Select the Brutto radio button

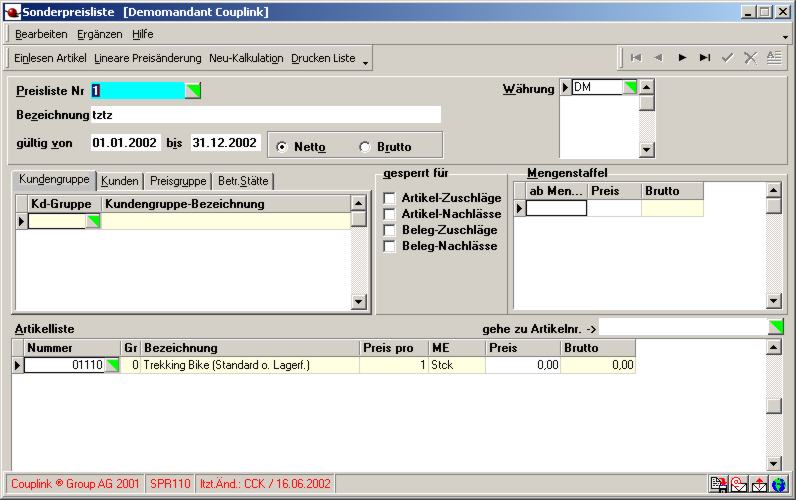(364, 146)
